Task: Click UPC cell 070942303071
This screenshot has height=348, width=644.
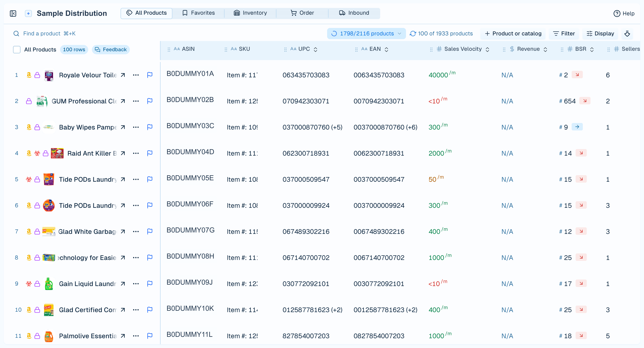Action: tap(306, 101)
